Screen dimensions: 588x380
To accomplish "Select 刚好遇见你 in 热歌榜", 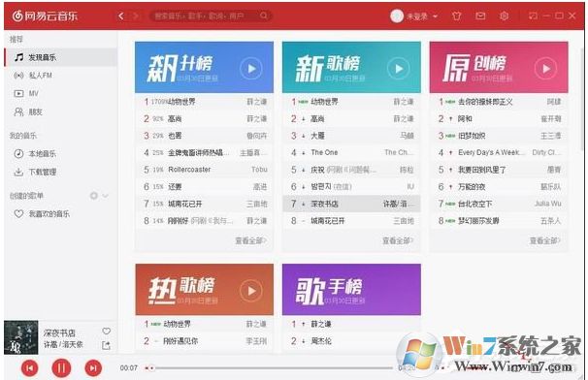I will (180, 341).
